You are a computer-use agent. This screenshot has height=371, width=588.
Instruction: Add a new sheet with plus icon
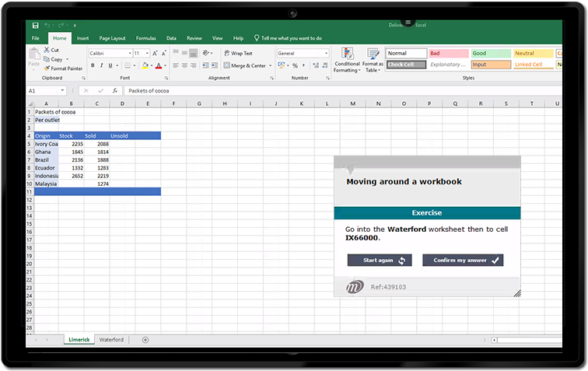point(145,340)
